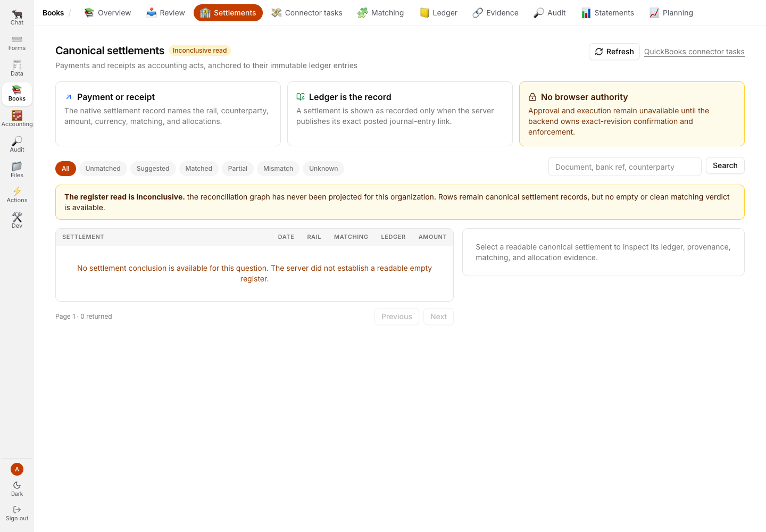Click the Inconclusive read badge

point(199,51)
